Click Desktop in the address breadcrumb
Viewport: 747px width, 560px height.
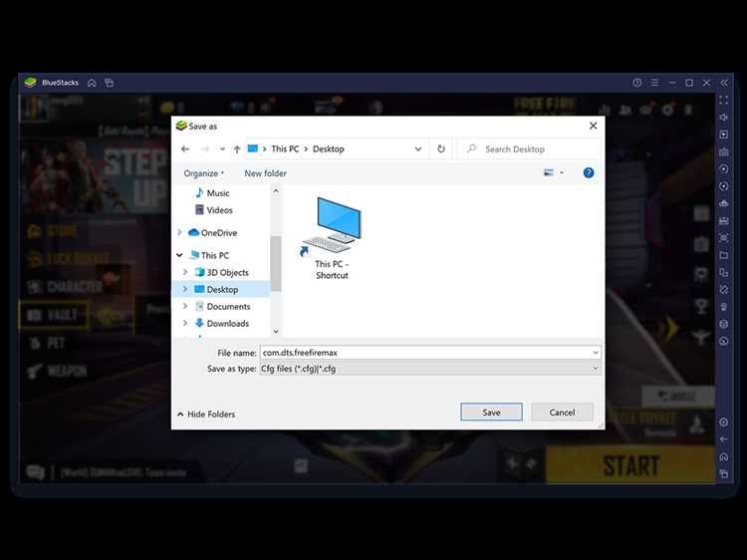pos(329,148)
